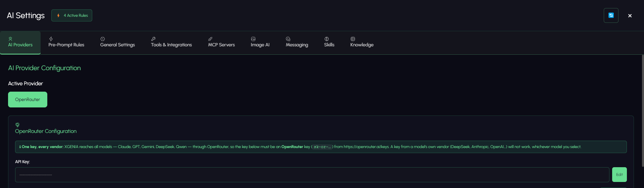Click the lightning icon in Active Rules badge

(58, 15)
